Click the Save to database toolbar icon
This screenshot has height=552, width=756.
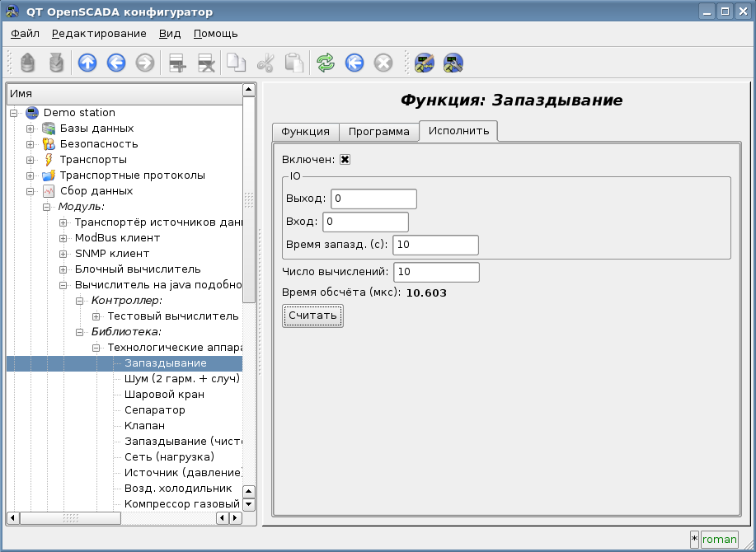pyautogui.click(x=56, y=63)
